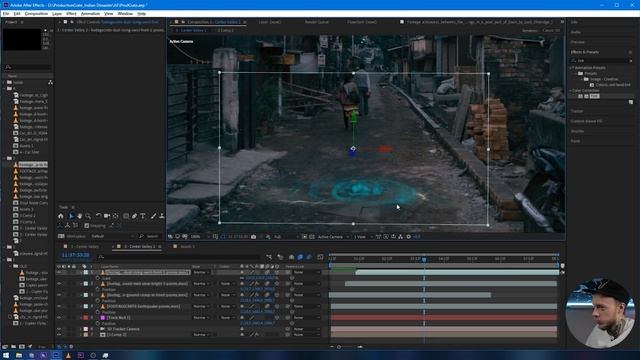The height and width of the screenshot is (360, 640).
Task: Click the Draft 3D icon in timeline
Action: 280,257
